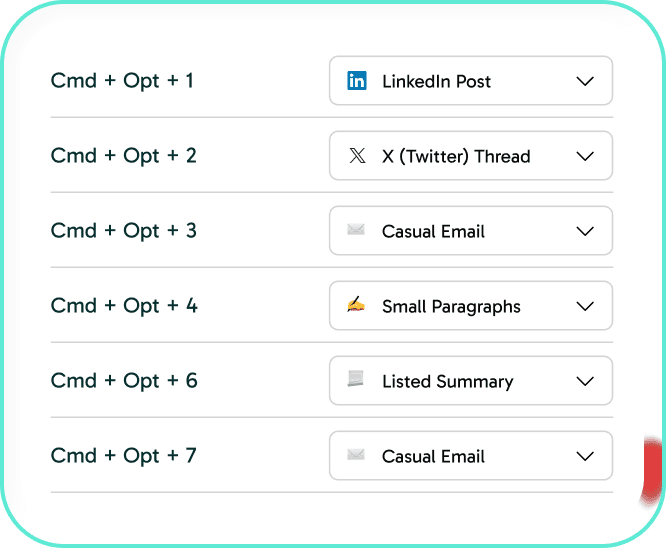The image size is (666, 548).
Task: Click the Cmd + Opt + 2 shortcut label
Action: (x=123, y=156)
